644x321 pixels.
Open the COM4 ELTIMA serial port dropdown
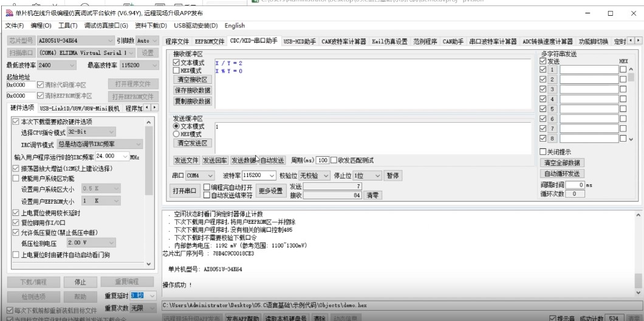(x=86, y=53)
